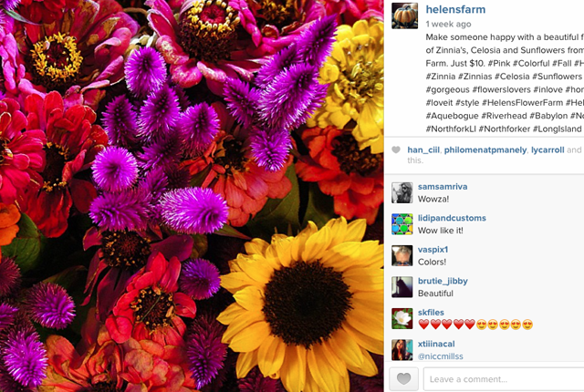Click the small likes heart icon
The height and width of the screenshot is (392, 584).
tap(396, 150)
